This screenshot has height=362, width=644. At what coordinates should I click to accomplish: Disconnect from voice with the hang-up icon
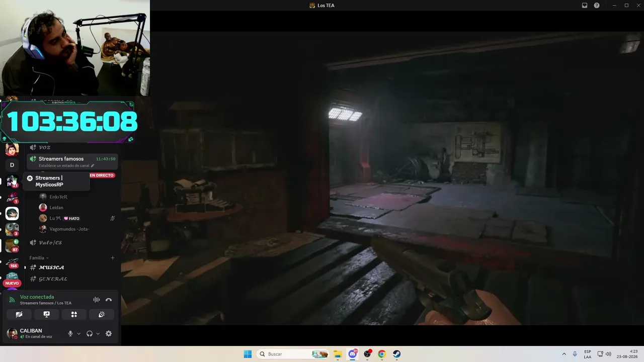point(109,300)
